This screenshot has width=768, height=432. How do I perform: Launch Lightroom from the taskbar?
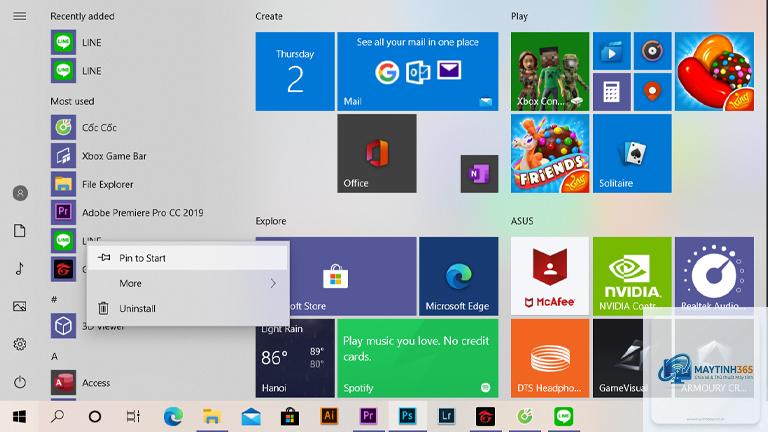click(447, 417)
